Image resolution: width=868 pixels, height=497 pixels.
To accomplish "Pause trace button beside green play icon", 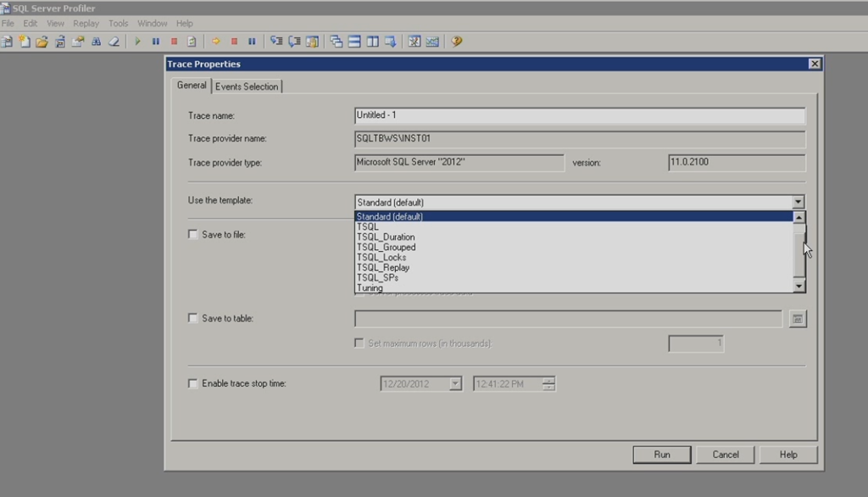I will pyautogui.click(x=156, y=42).
